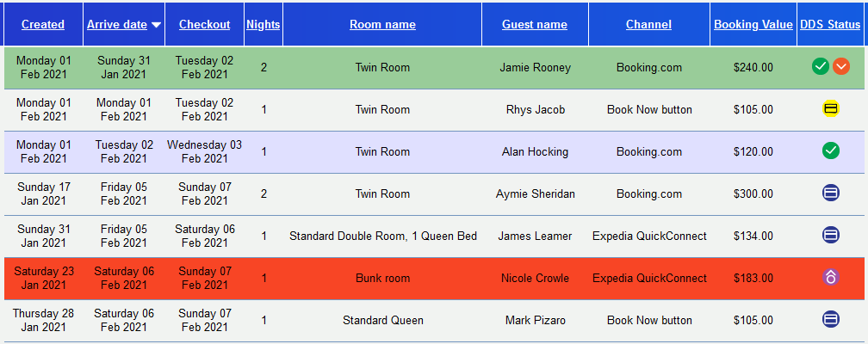Expand orange chevron icon in Jamie Rooney row

[841, 67]
